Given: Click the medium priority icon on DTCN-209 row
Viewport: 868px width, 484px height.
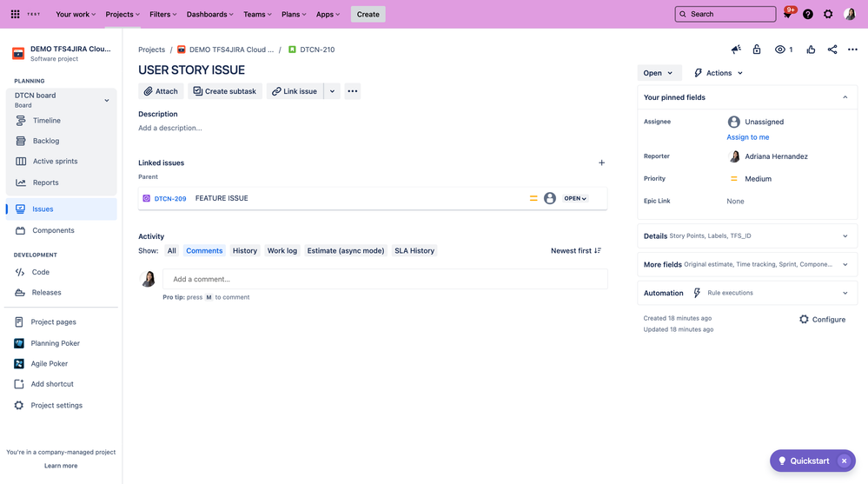Looking at the screenshot, I should pyautogui.click(x=533, y=198).
